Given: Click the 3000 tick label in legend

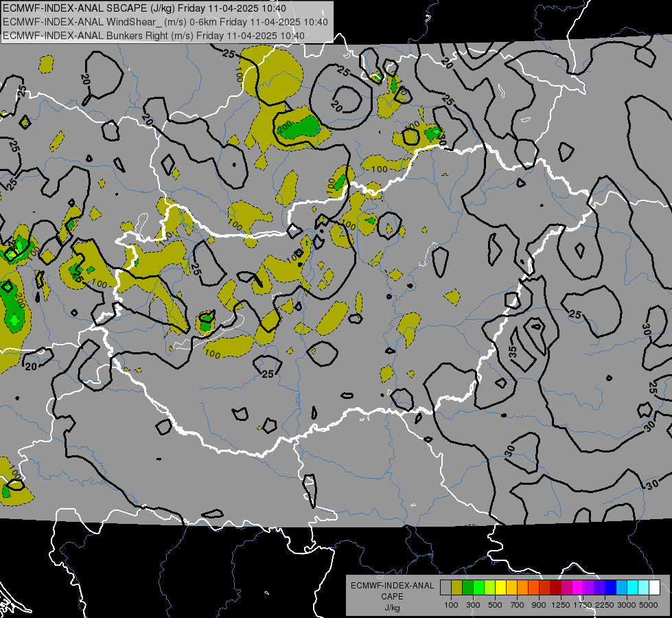Looking at the screenshot, I should (x=627, y=605).
